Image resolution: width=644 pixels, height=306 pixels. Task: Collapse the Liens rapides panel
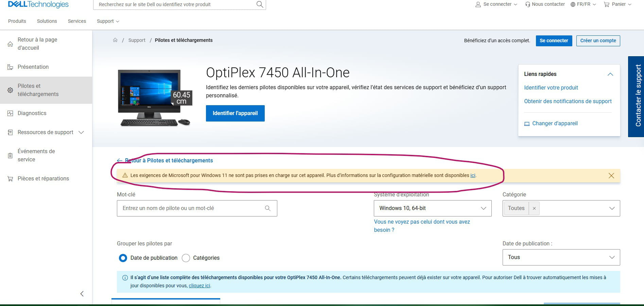(610, 74)
